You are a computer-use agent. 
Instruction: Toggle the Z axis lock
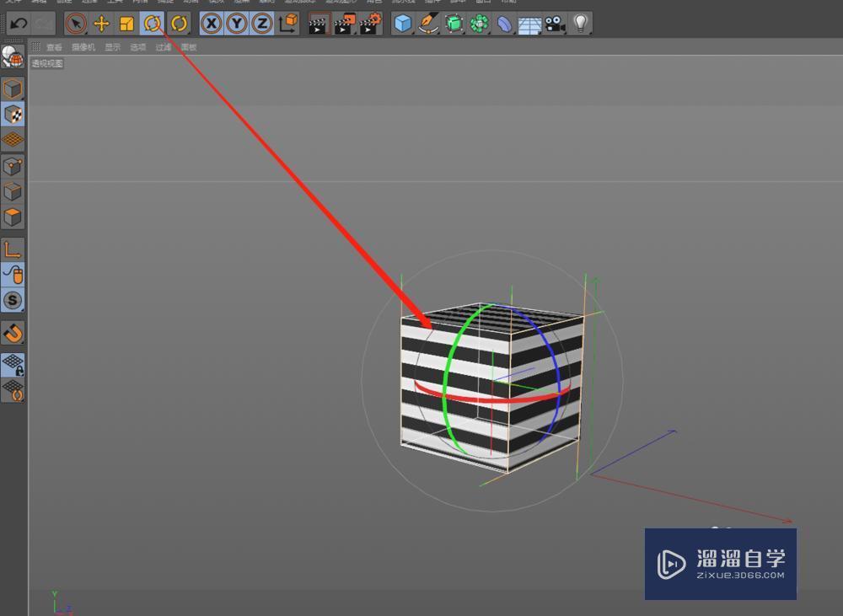pyautogui.click(x=262, y=24)
